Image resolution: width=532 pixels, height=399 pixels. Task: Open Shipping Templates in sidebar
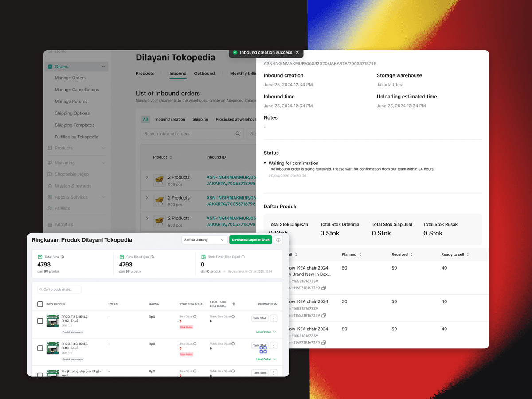click(74, 125)
